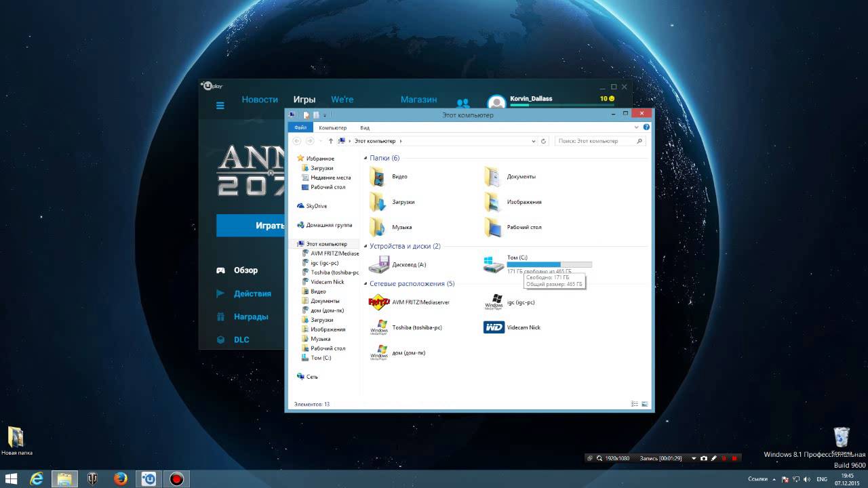Open the Музыка folder in Папки
Screen dimensions: 868x488
coord(390,227)
